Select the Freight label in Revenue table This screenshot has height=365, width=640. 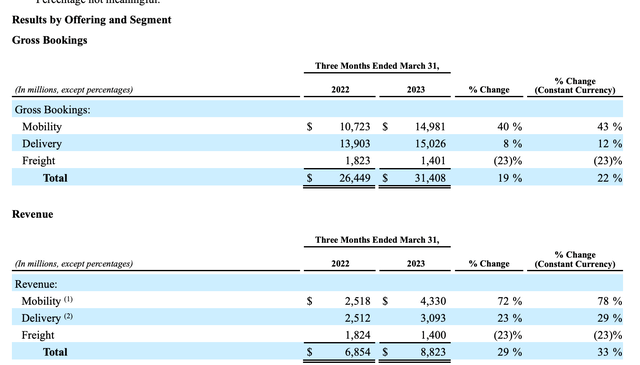click(x=38, y=335)
